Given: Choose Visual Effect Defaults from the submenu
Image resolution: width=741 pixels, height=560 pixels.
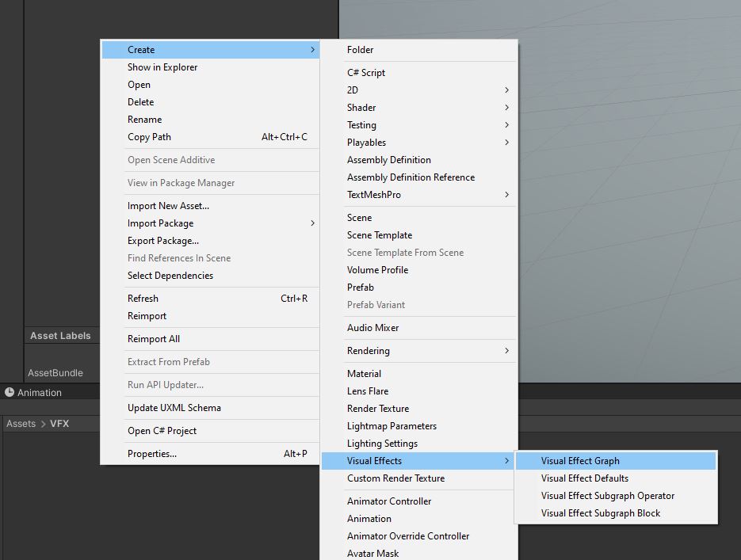Looking at the screenshot, I should pyautogui.click(x=586, y=478).
